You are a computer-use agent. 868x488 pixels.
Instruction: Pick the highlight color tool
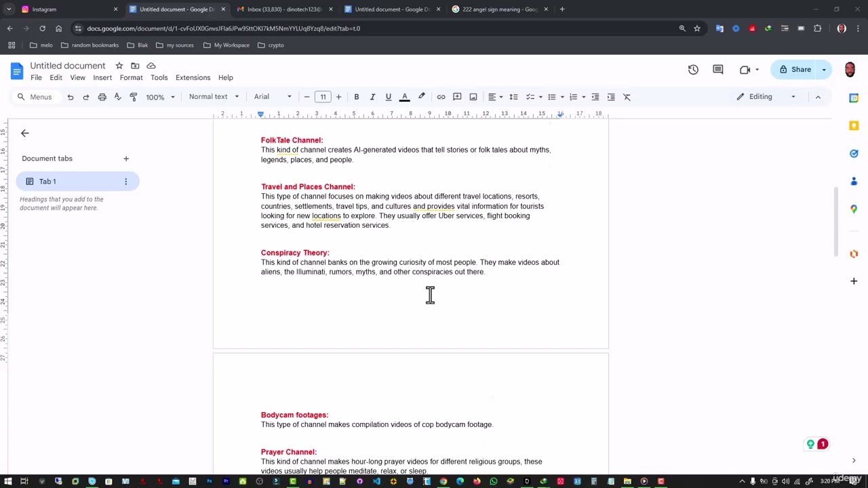point(421,97)
